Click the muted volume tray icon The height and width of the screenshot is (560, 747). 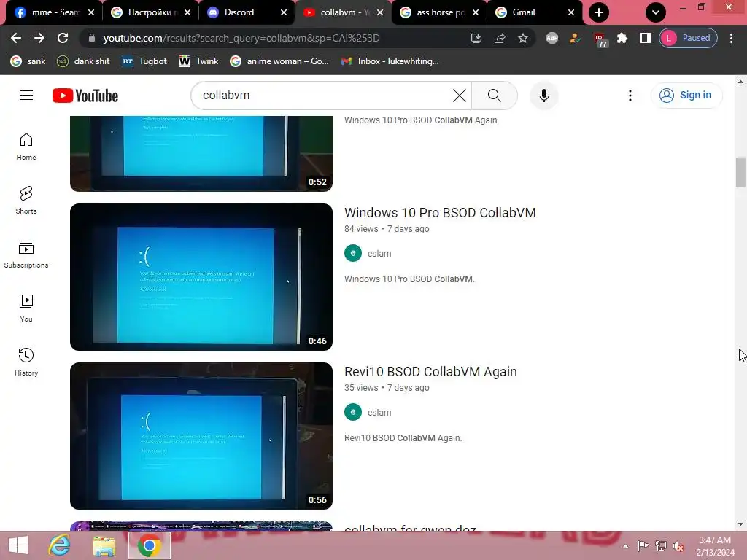(x=678, y=546)
